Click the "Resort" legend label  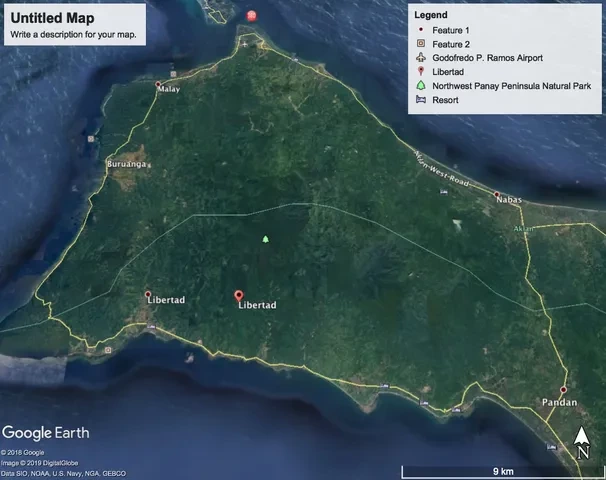(445, 100)
